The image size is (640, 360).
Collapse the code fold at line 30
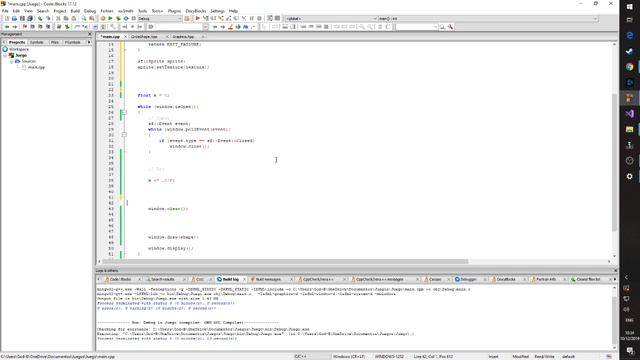coord(124,135)
